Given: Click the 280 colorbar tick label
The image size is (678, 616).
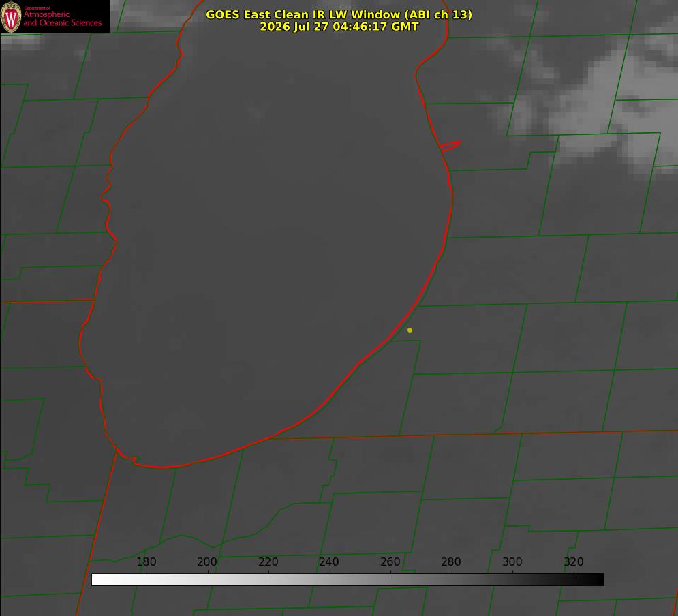Looking at the screenshot, I should click(451, 561).
